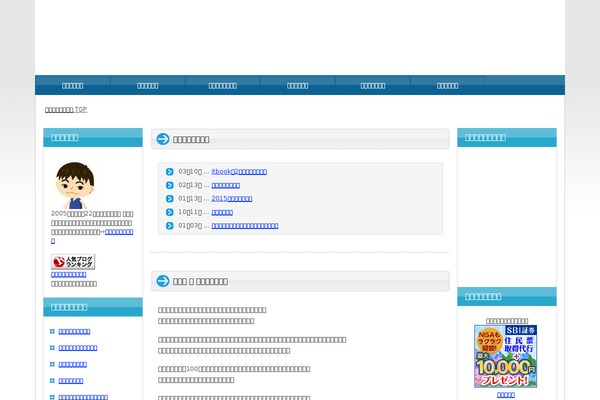
Task: Open the link under the blog ranking banner
Action: click(68, 275)
